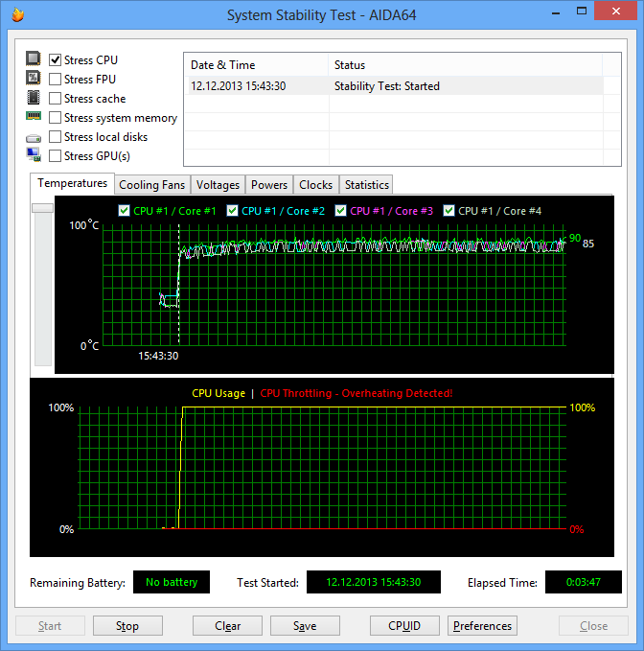Hide CPU #1 / Core #3 graph line

(x=340, y=211)
